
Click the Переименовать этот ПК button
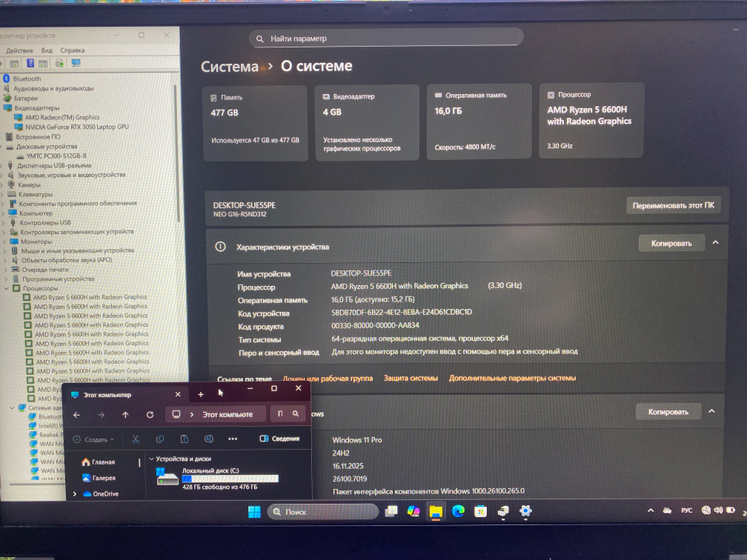pyautogui.click(x=672, y=204)
